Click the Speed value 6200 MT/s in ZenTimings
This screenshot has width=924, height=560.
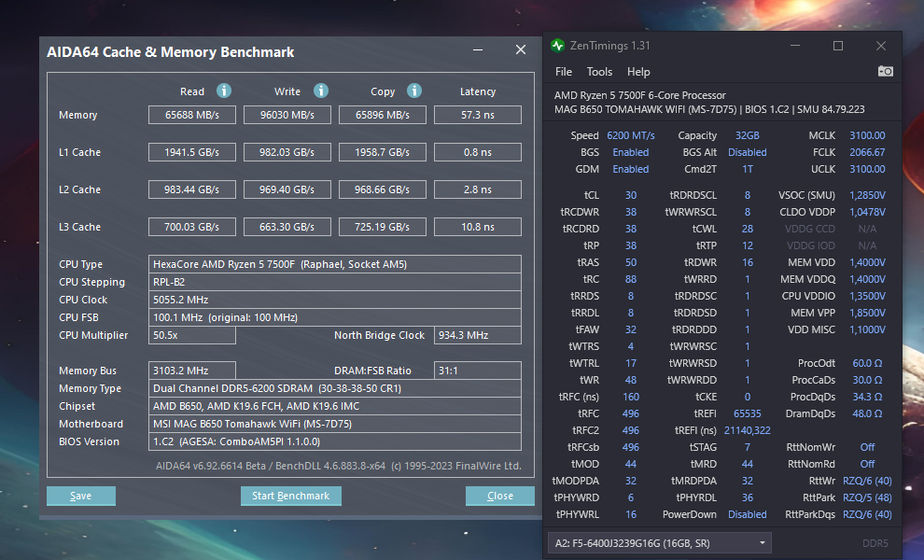pos(631,135)
